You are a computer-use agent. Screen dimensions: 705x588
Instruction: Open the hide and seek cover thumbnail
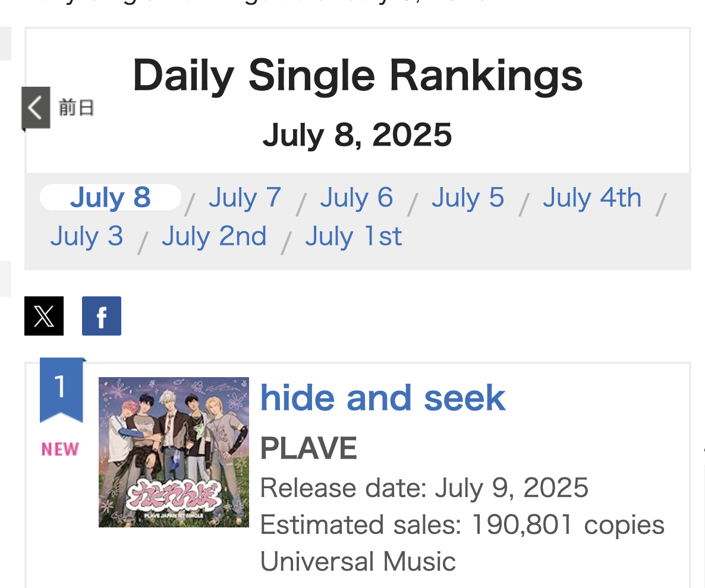pos(174,452)
